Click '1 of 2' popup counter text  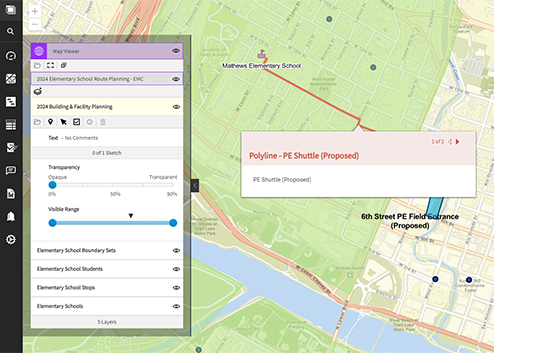[438, 142]
